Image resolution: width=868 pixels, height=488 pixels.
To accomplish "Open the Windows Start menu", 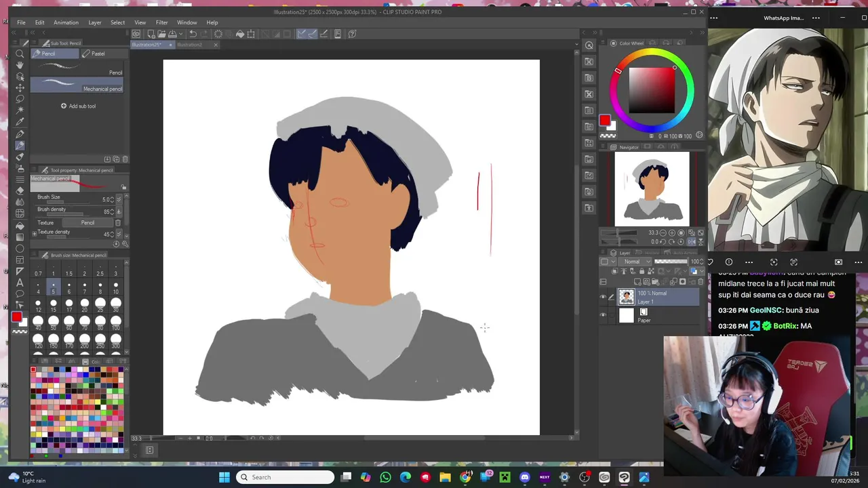I will click(224, 477).
